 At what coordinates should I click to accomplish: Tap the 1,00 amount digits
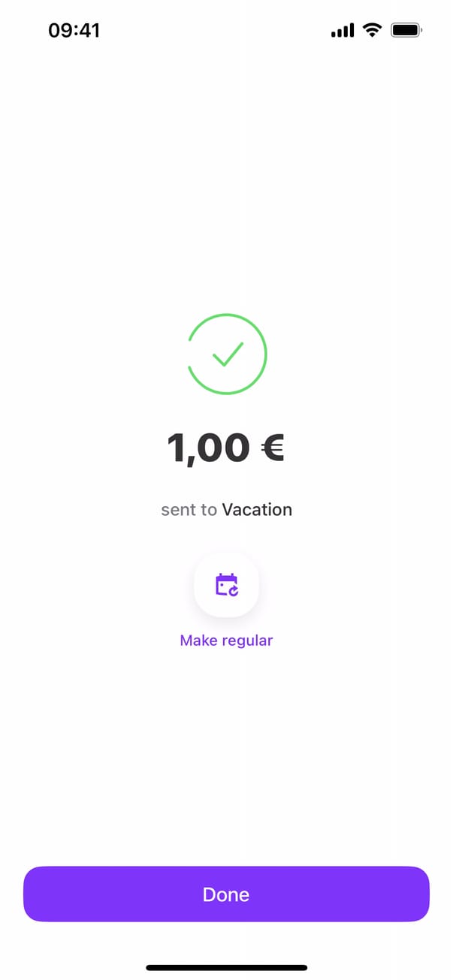(208, 448)
